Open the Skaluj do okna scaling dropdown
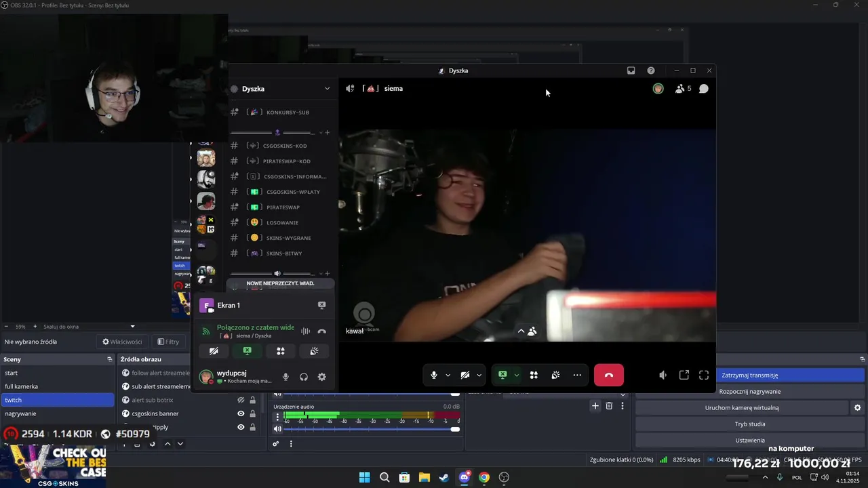The image size is (868, 488). click(90, 327)
